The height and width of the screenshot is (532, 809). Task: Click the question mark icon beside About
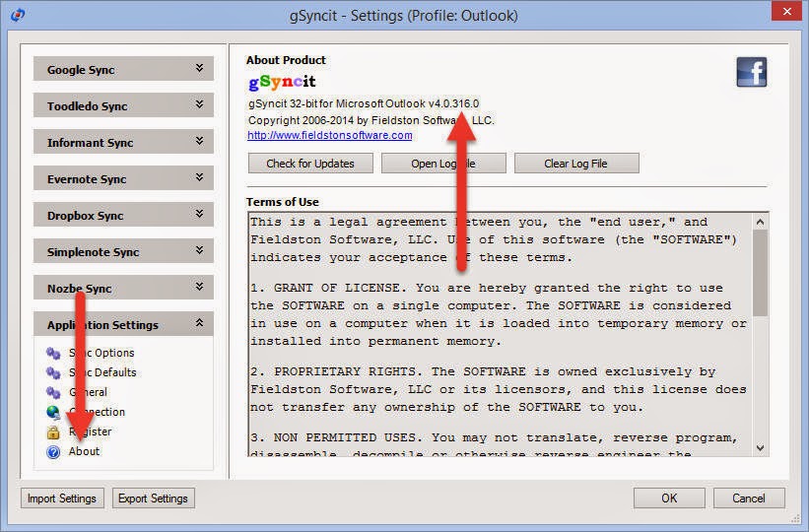(53, 451)
